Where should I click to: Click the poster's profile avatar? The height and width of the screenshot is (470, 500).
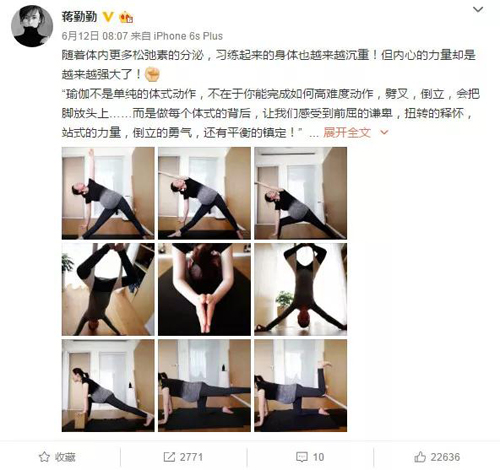pos(32,26)
